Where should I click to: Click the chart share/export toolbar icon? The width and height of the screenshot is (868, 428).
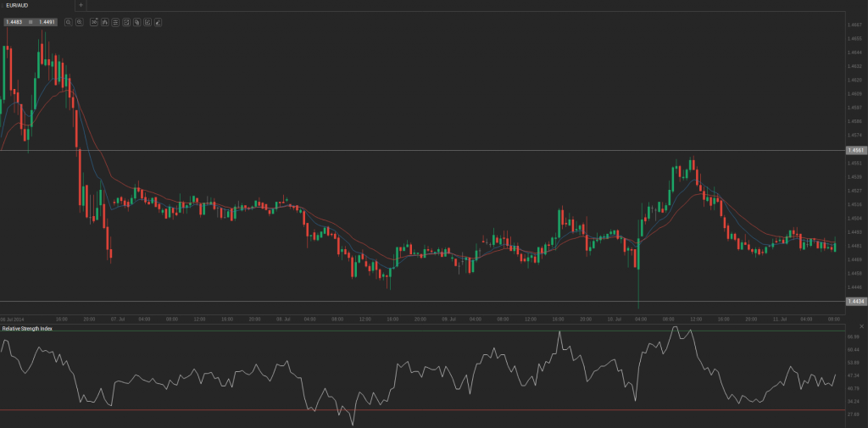[126, 22]
